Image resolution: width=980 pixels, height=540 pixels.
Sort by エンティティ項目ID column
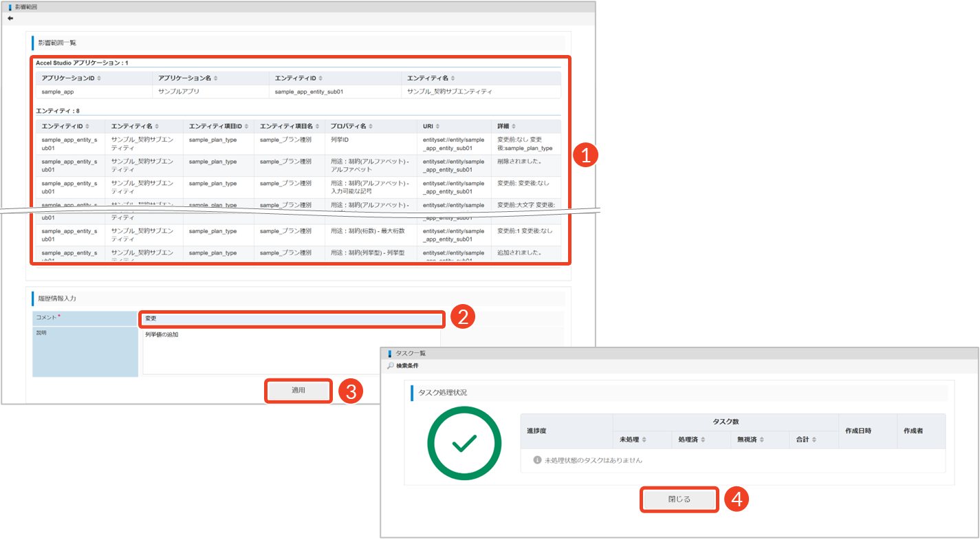(x=247, y=127)
